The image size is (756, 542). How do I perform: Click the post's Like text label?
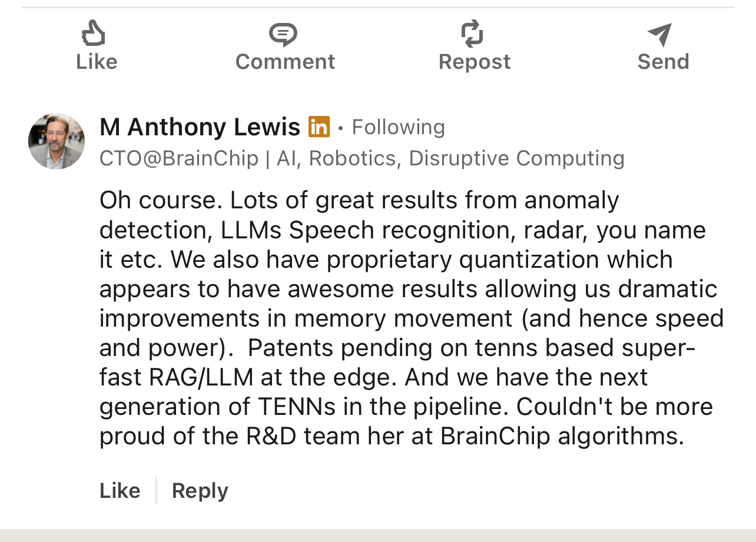(x=97, y=62)
